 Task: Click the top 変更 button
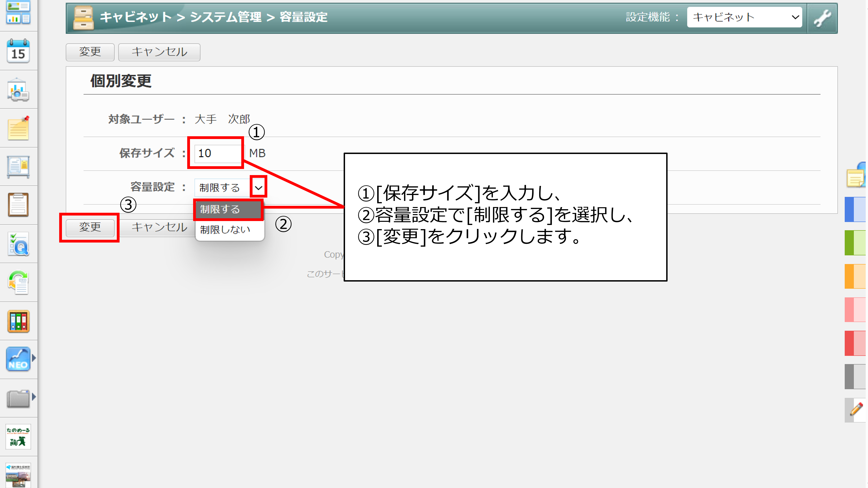click(x=90, y=52)
